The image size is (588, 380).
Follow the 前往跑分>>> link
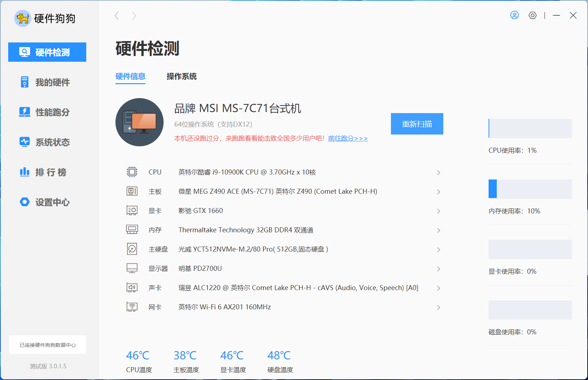pos(348,138)
